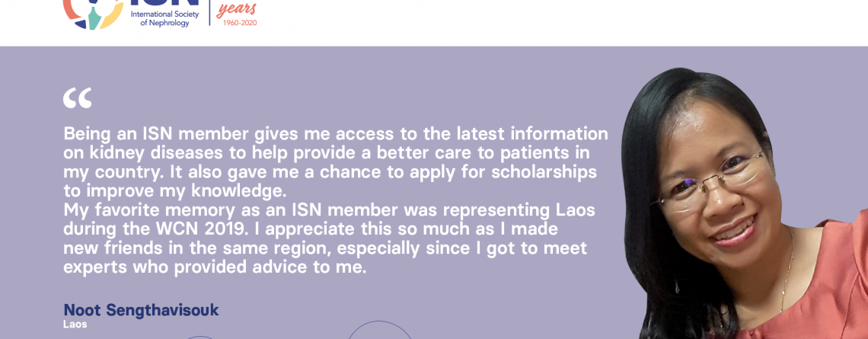Select the name "Noot Sengthavisouk"
The height and width of the screenshot is (339, 868).
[x=141, y=310]
